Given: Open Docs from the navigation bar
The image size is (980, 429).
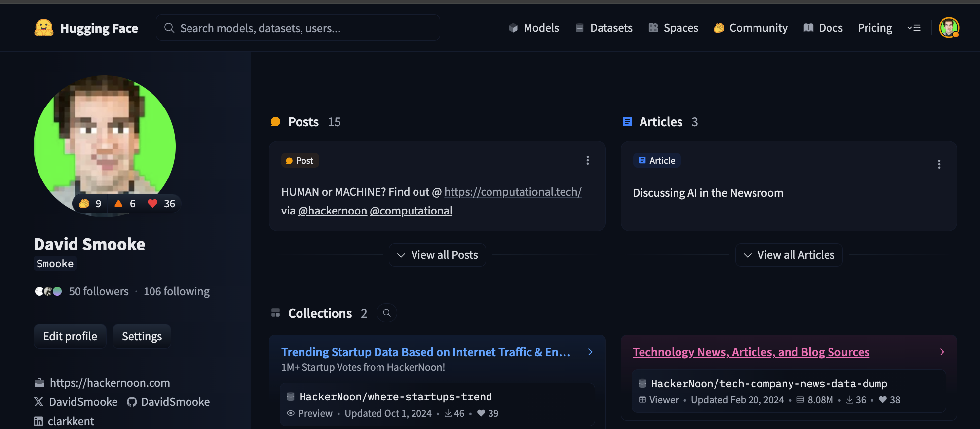Looking at the screenshot, I should click(x=823, y=28).
